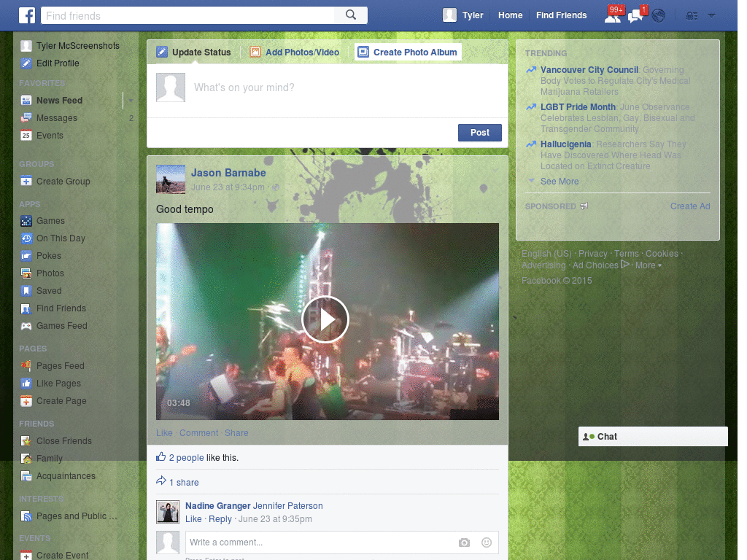Screen dimensions: 747x560
Task: Play the concert video
Action: [x=325, y=319]
